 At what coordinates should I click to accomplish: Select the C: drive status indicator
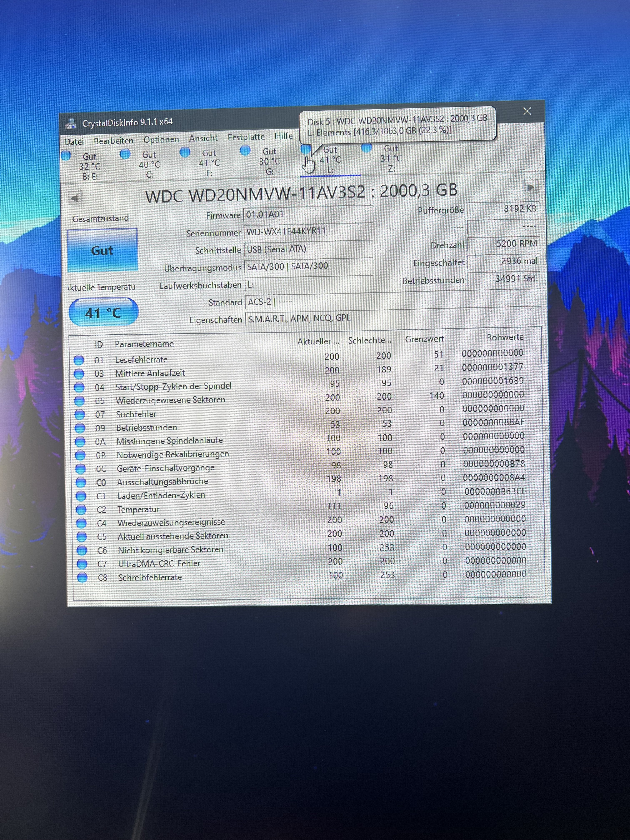(125, 154)
